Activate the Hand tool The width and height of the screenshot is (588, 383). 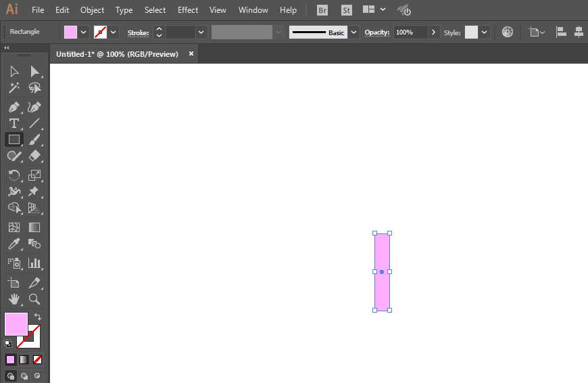point(14,299)
